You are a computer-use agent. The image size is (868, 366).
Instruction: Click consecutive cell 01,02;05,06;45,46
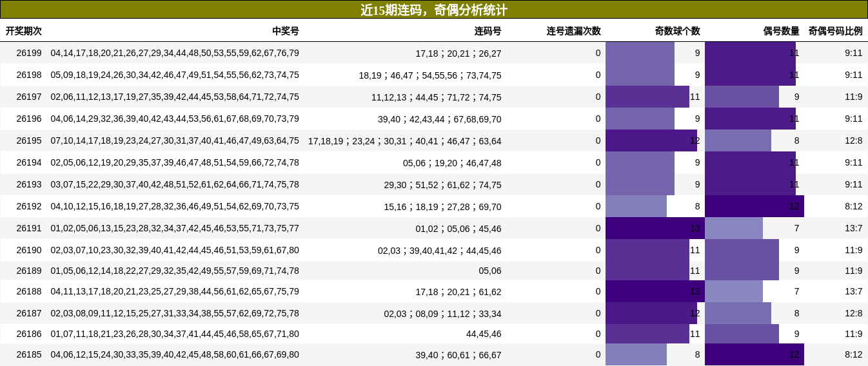[x=459, y=229]
